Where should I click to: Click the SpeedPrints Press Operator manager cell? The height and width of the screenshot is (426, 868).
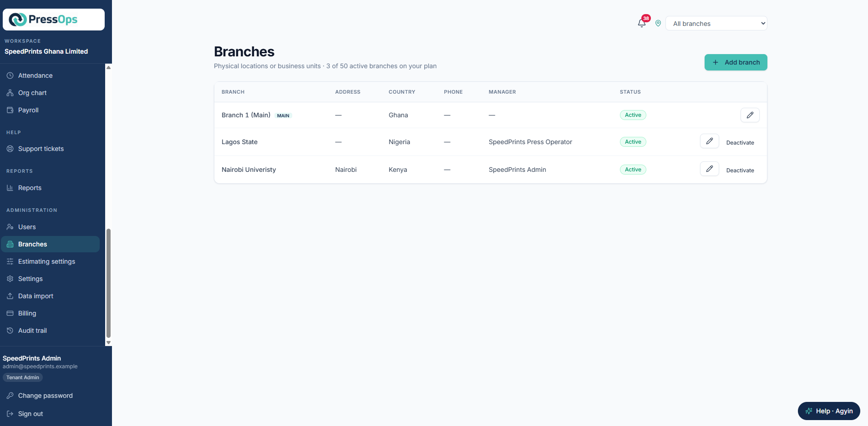(x=530, y=142)
